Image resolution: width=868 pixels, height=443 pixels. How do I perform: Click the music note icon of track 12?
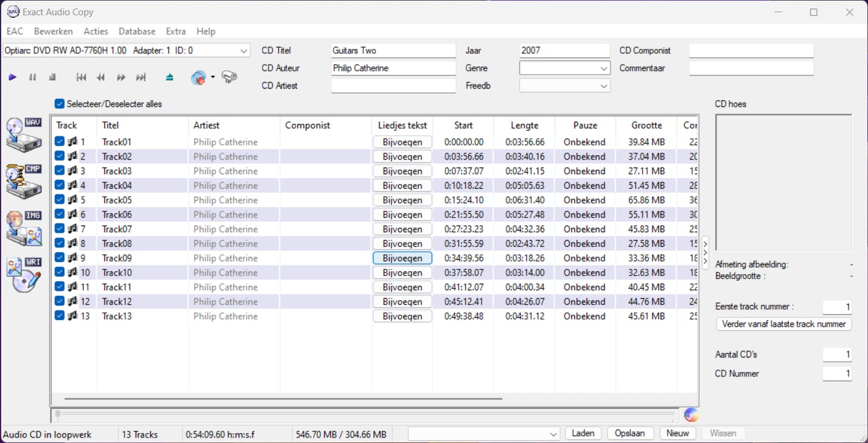point(73,301)
